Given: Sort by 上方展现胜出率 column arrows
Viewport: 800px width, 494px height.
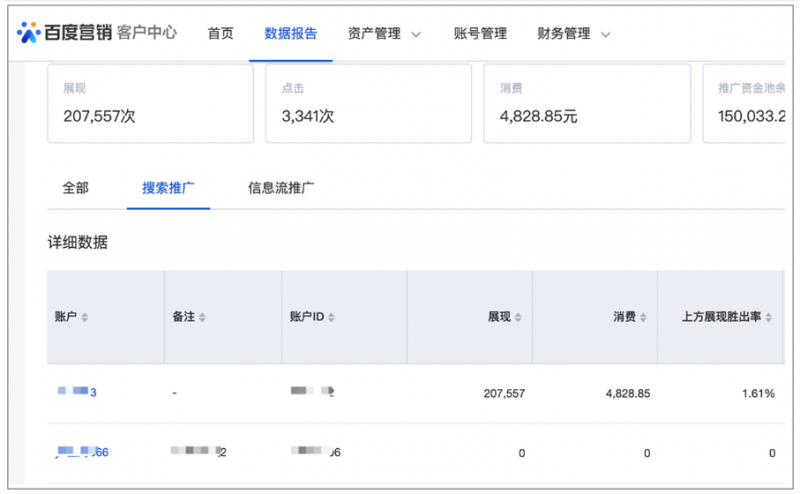Looking at the screenshot, I should coord(768,317).
